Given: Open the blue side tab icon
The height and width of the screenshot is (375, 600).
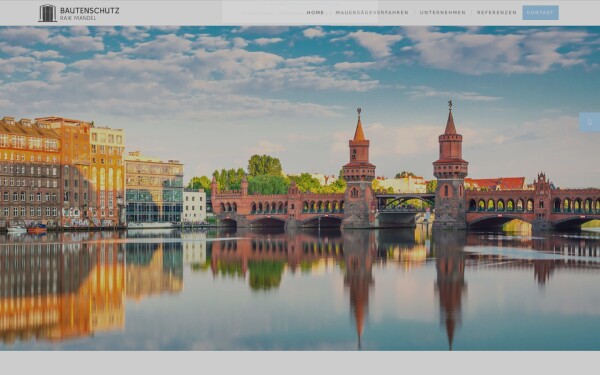Looking at the screenshot, I should 589,122.
